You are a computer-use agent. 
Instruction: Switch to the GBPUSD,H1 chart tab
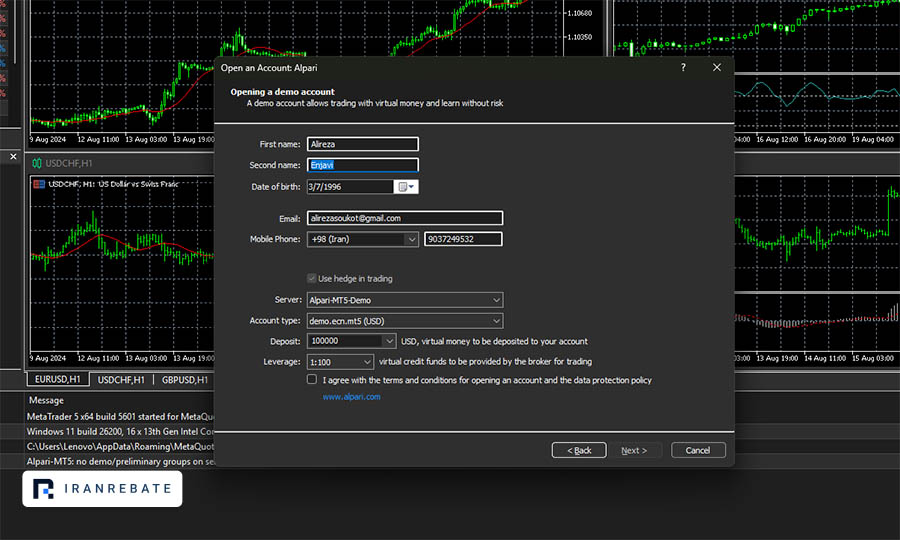[185, 380]
